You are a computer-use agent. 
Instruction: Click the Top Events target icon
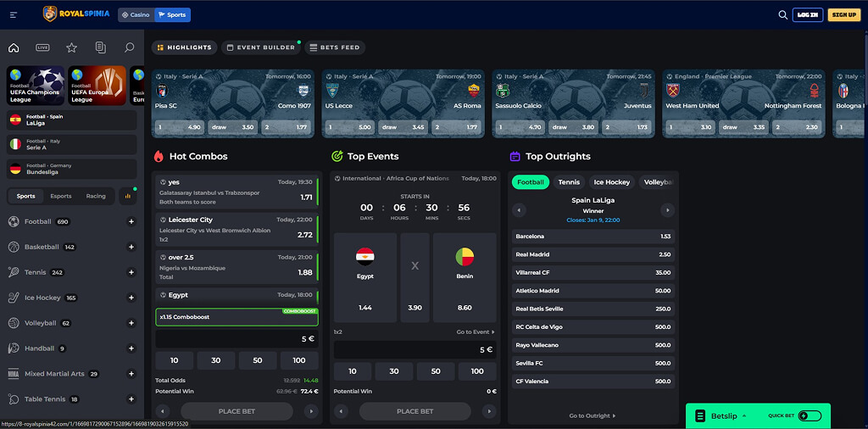[x=337, y=157]
